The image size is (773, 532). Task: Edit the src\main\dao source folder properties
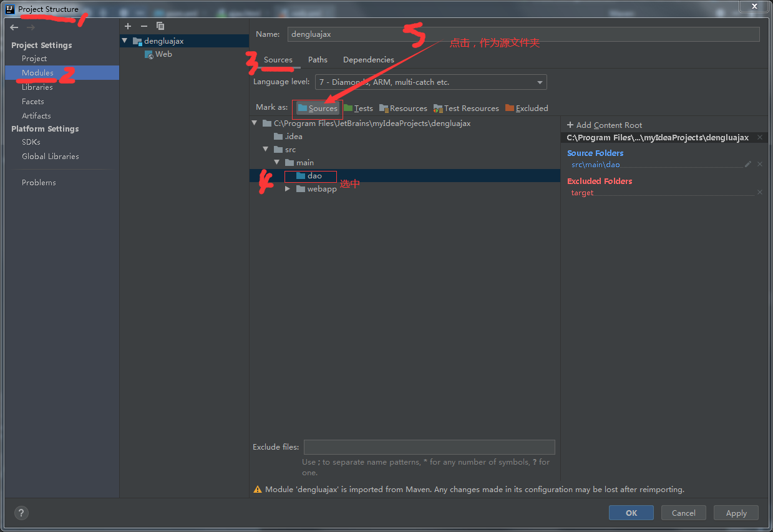click(748, 164)
